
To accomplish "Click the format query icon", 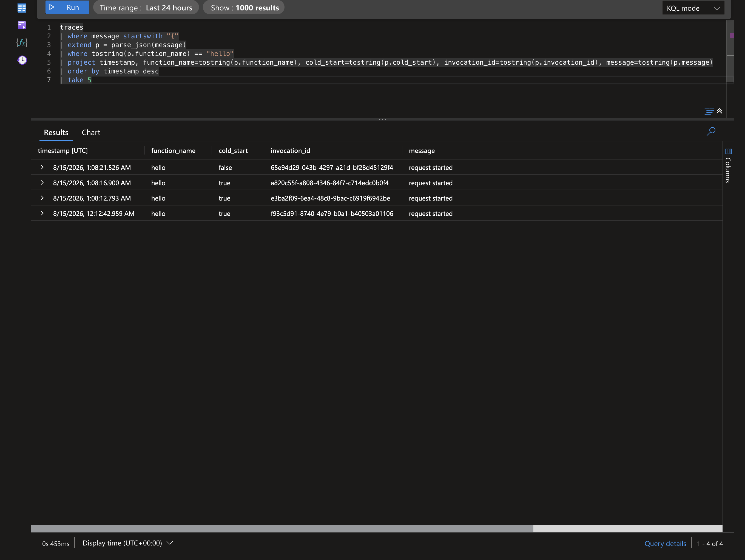I will click(709, 111).
